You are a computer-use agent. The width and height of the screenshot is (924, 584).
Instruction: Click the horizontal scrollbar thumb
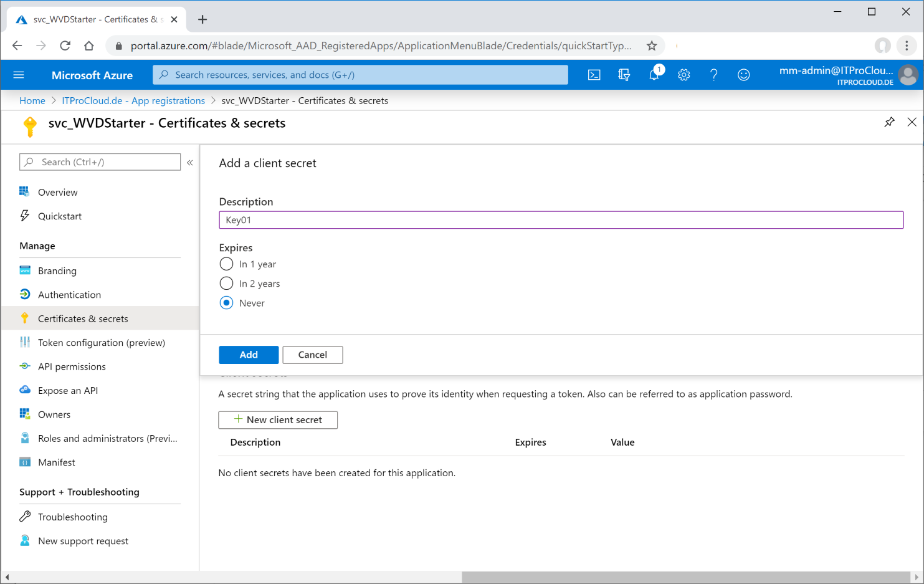click(686, 577)
